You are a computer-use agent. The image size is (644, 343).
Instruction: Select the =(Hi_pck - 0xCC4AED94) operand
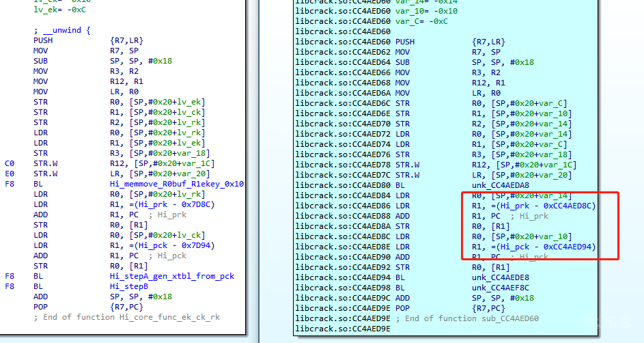pyautogui.click(x=544, y=247)
